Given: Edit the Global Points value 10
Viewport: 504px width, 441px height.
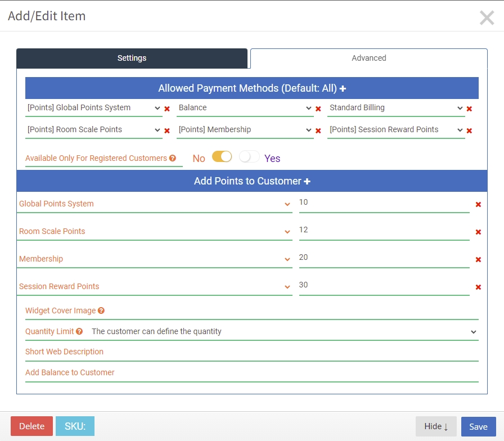Looking at the screenshot, I should 384,204.
